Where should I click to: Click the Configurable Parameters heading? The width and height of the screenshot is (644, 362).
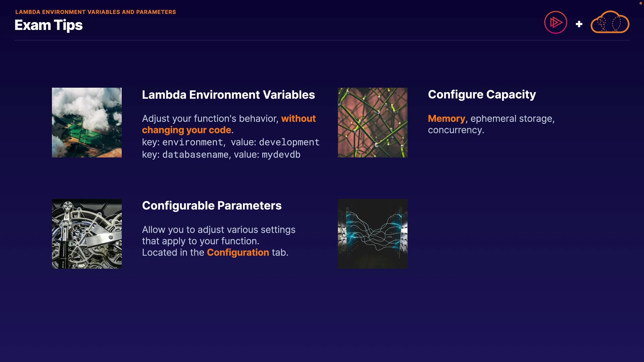(212, 205)
